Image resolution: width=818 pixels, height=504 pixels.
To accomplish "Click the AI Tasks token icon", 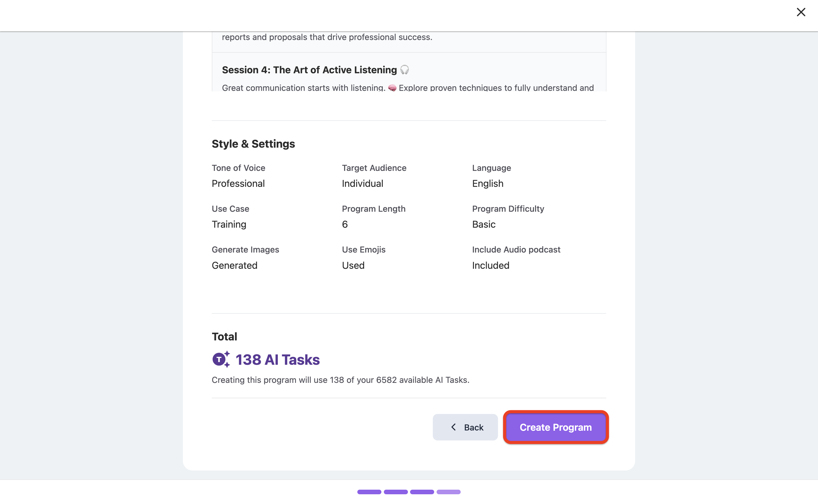I will [x=221, y=359].
